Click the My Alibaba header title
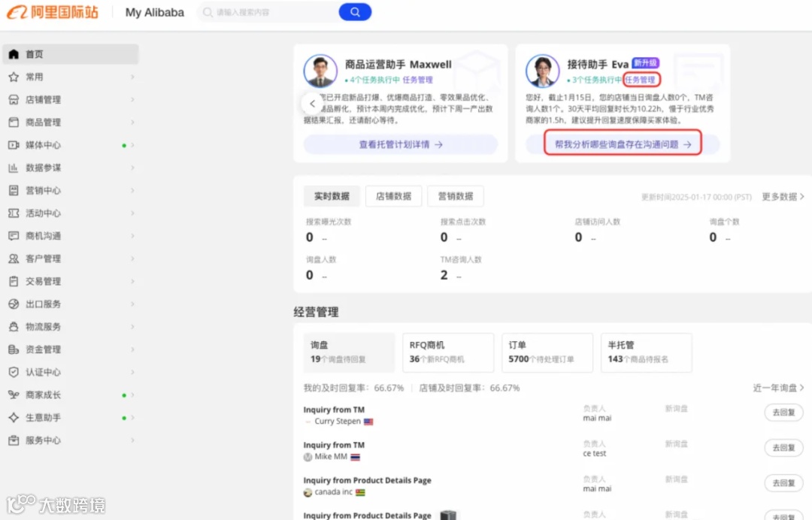 [154, 13]
